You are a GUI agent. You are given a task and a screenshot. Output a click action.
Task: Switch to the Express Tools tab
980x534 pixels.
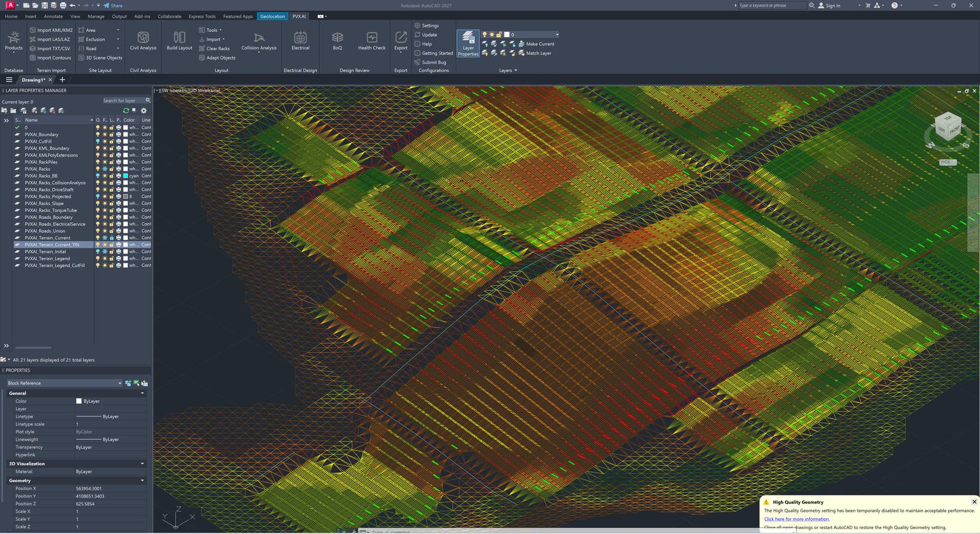tap(202, 17)
